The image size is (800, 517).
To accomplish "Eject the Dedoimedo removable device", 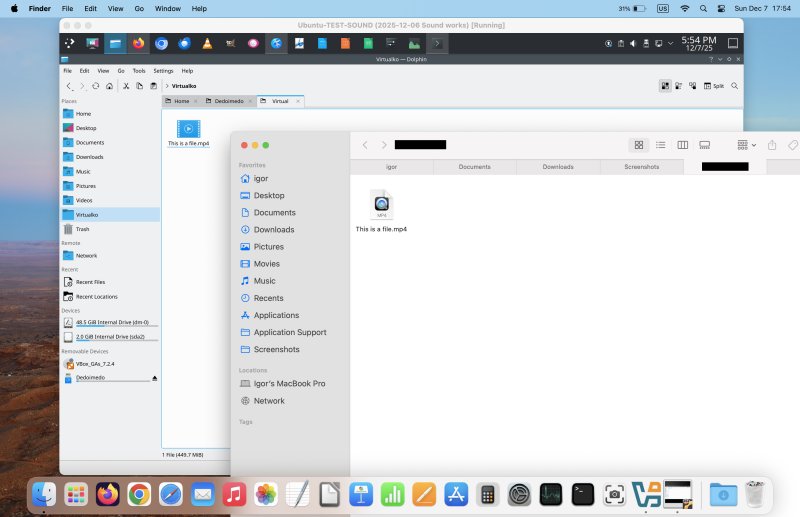I will 154,378.
